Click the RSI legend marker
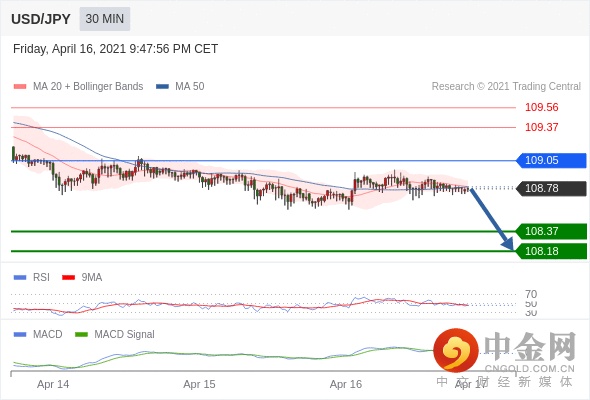 coord(20,278)
